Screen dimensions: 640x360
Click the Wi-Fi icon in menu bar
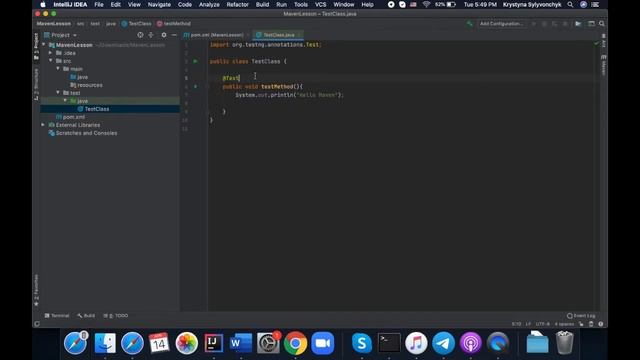tap(426, 4)
